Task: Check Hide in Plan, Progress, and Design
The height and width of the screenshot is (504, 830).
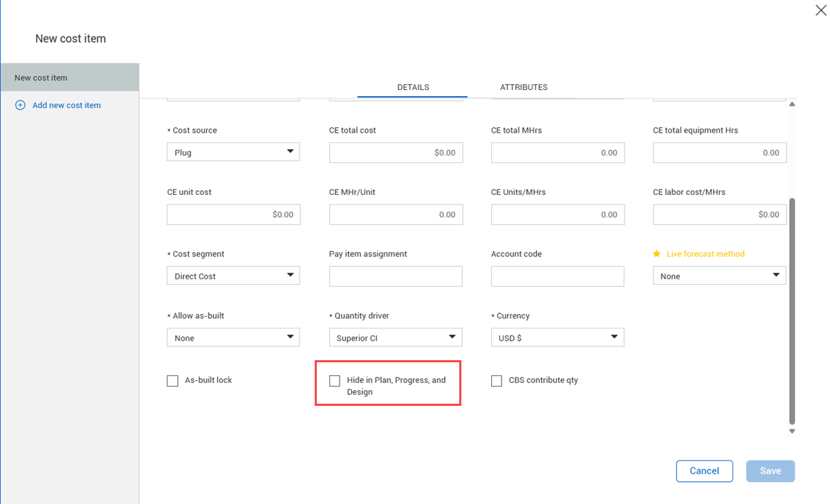Action: (x=335, y=380)
